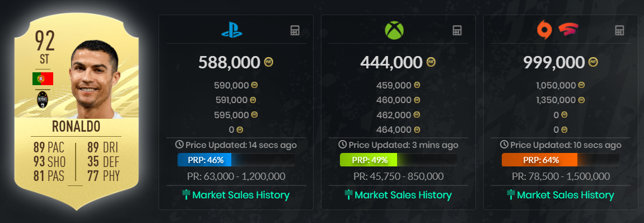Click the Portugal flag on the card
Image resolution: width=644 pixels, height=223 pixels.
[43, 79]
